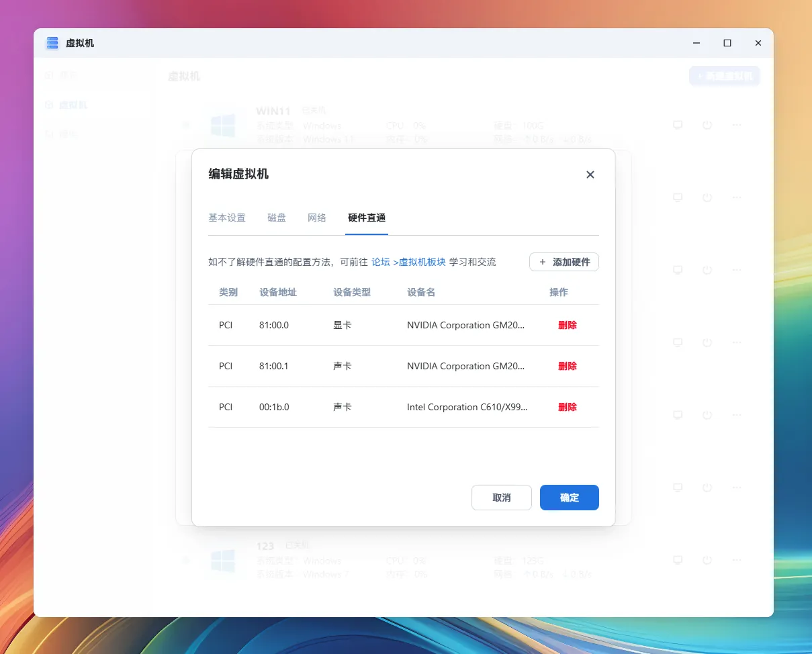Open the monitor icon for VM 123

tap(678, 560)
